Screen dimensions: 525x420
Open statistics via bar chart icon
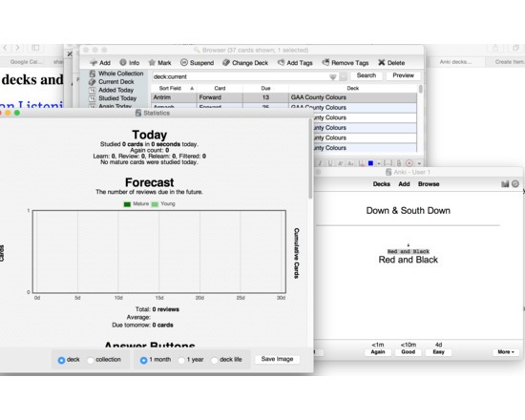tap(505, 184)
